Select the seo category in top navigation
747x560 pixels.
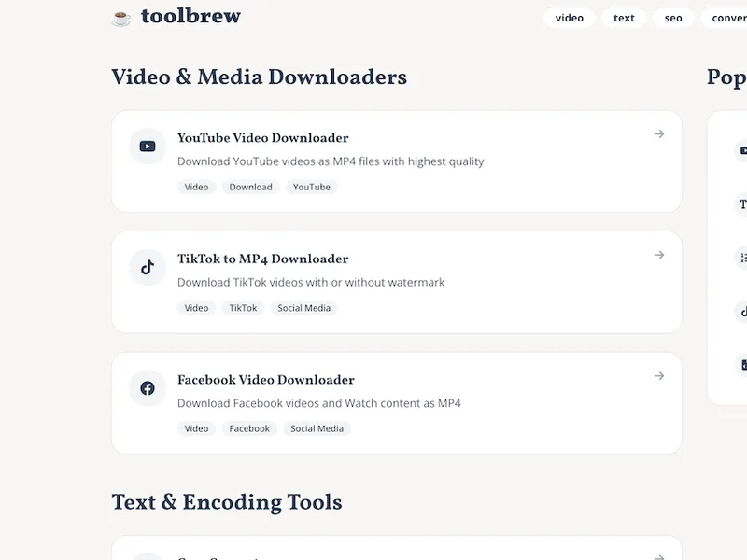click(673, 18)
